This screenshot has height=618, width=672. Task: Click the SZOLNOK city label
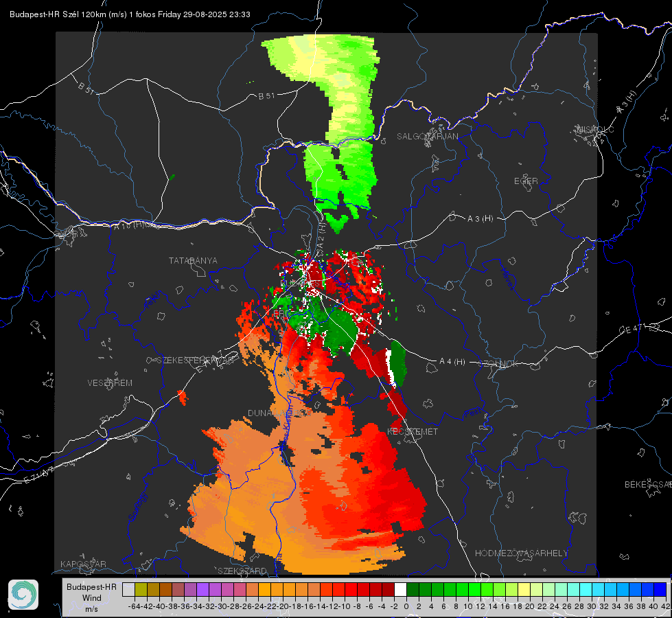pyautogui.click(x=498, y=364)
